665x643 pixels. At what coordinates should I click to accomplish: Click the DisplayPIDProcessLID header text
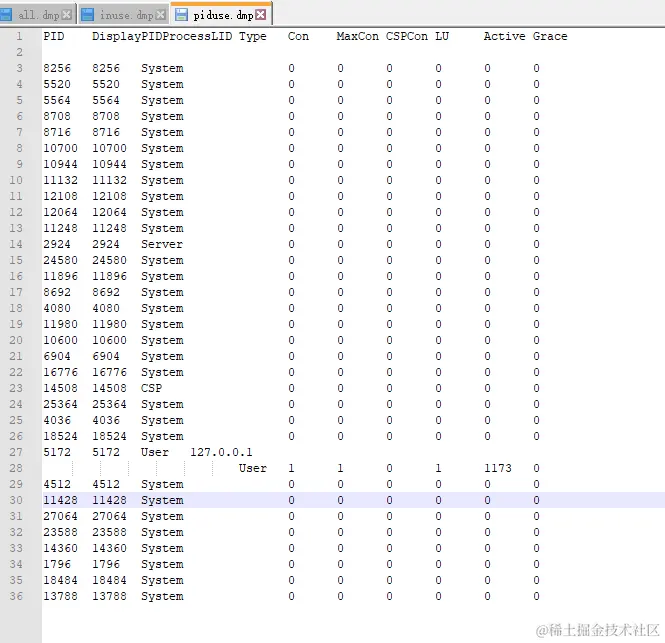pos(162,36)
